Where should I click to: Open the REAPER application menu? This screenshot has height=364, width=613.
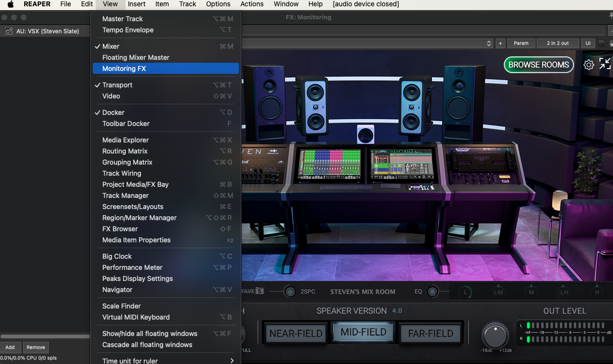pos(37,4)
